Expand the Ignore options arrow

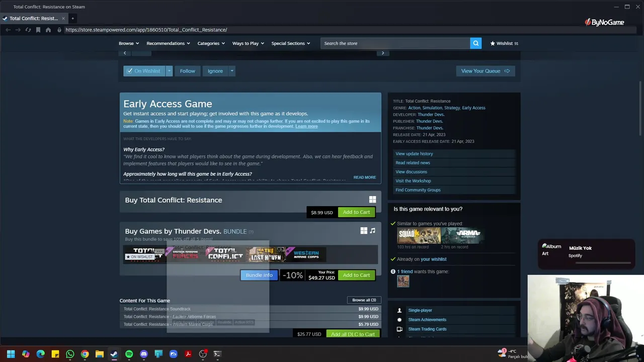click(x=231, y=71)
